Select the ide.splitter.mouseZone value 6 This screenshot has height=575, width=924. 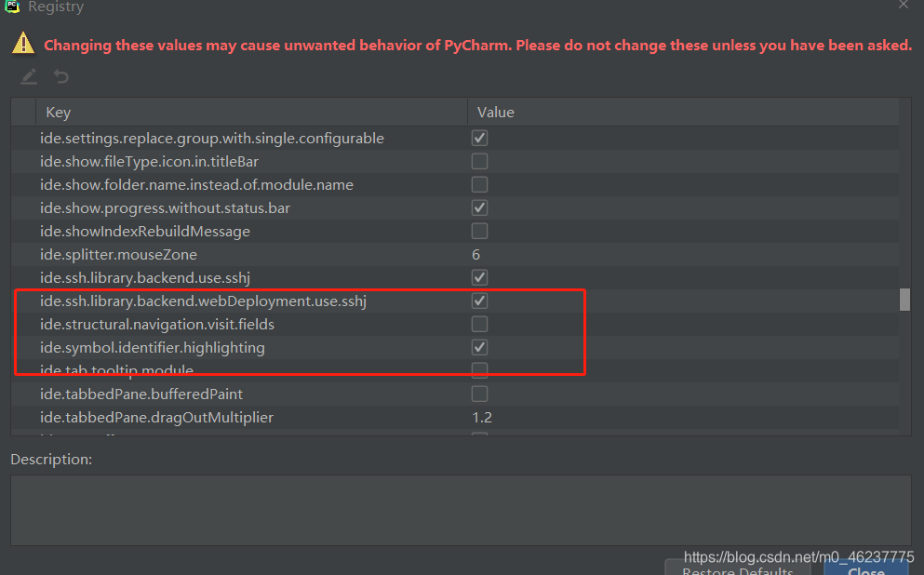pos(475,254)
